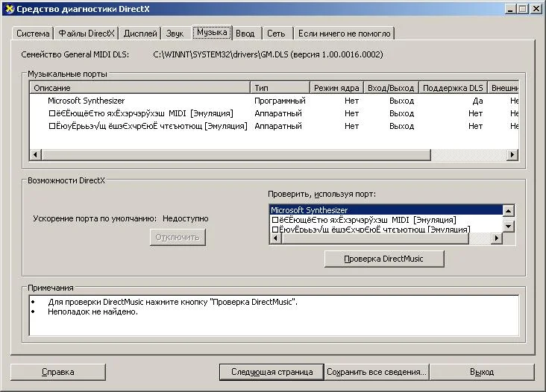Switch to the Система tab
546x392 pixels.
coord(33,34)
